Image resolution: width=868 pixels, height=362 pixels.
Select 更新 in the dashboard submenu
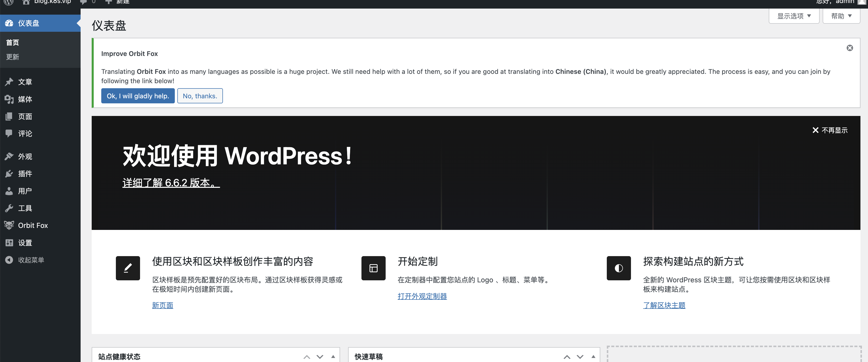(x=12, y=57)
